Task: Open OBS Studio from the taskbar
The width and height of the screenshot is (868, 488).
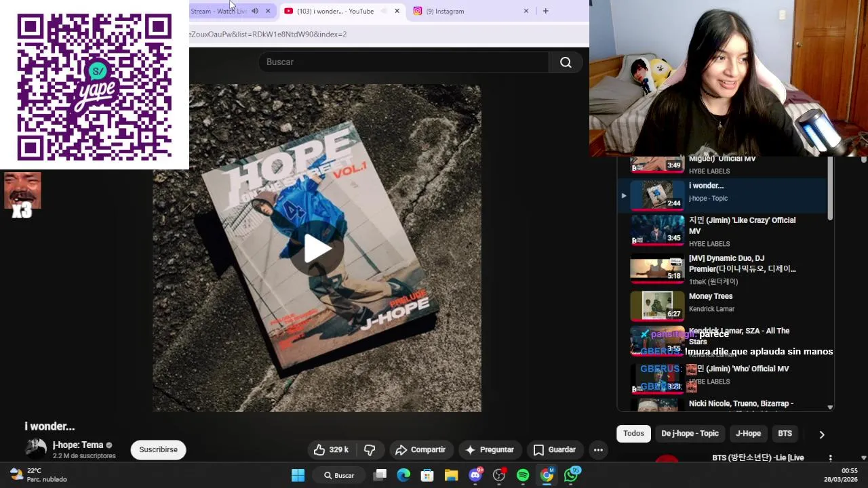Action: pyautogui.click(x=499, y=475)
